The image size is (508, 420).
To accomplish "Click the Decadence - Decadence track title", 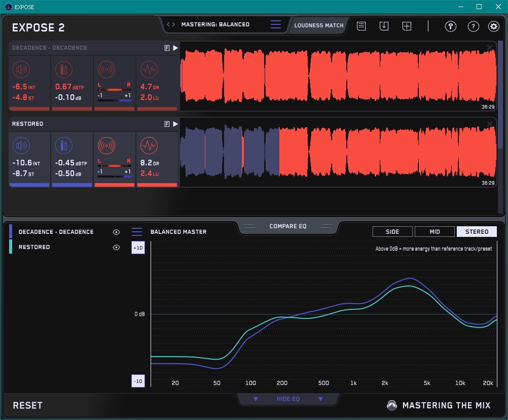I will (50, 48).
